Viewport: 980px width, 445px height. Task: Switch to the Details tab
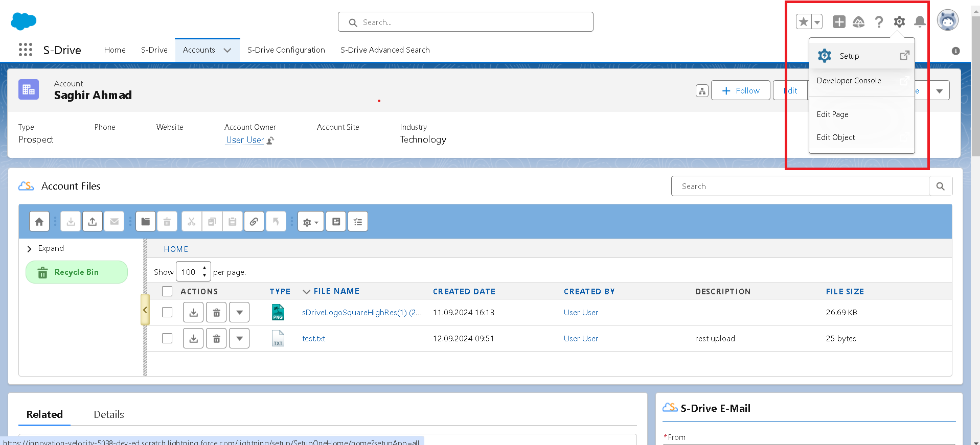pos(109,414)
